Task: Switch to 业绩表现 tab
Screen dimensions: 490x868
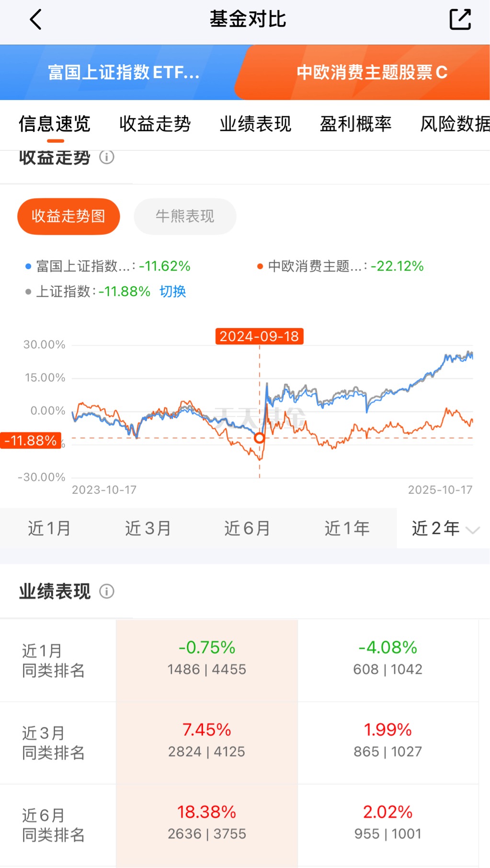Action: 255,124
